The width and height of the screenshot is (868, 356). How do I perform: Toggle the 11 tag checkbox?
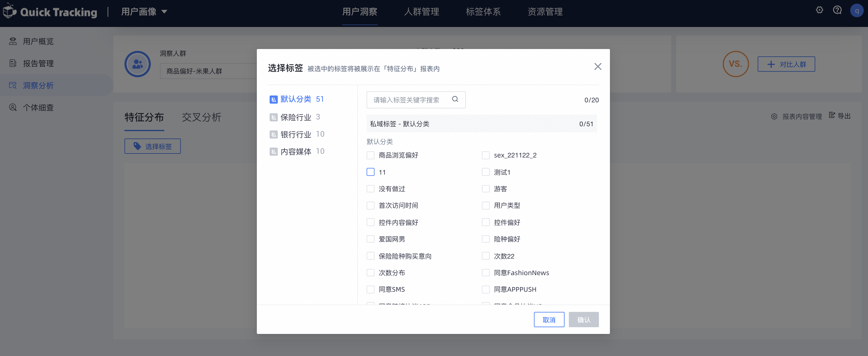point(370,172)
